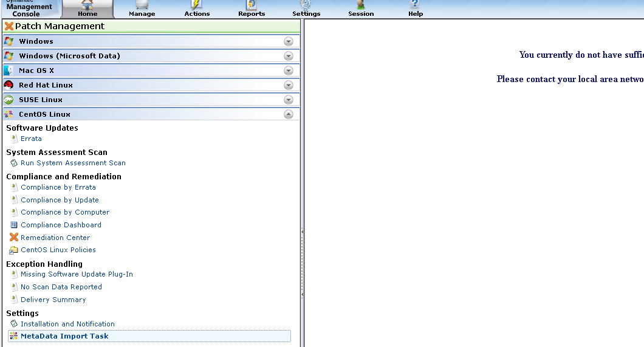Collapse the CentOS Linux section chevron
This screenshot has height=347, width=644.
tap(289, 114)
